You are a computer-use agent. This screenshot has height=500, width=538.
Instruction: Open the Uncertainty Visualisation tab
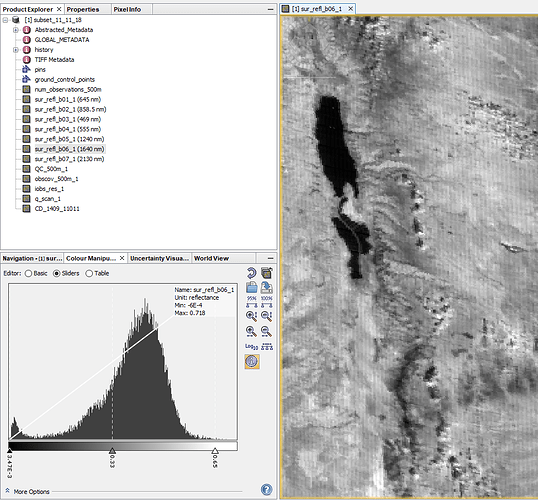pyautogui.click(x=160, y=258)
